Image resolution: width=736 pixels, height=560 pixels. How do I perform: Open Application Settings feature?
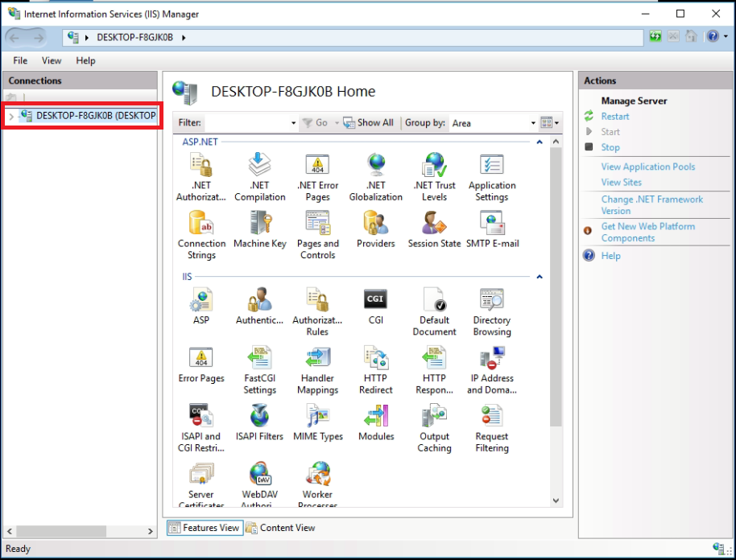click(492, 177)
